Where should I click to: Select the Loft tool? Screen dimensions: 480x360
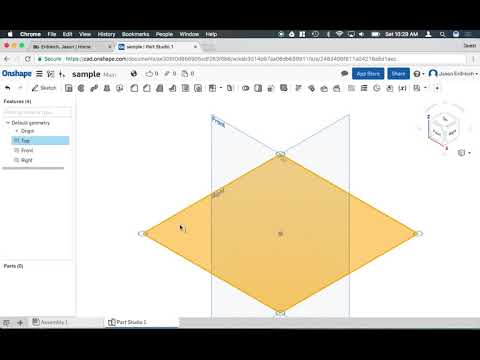[x=107, y=88]
